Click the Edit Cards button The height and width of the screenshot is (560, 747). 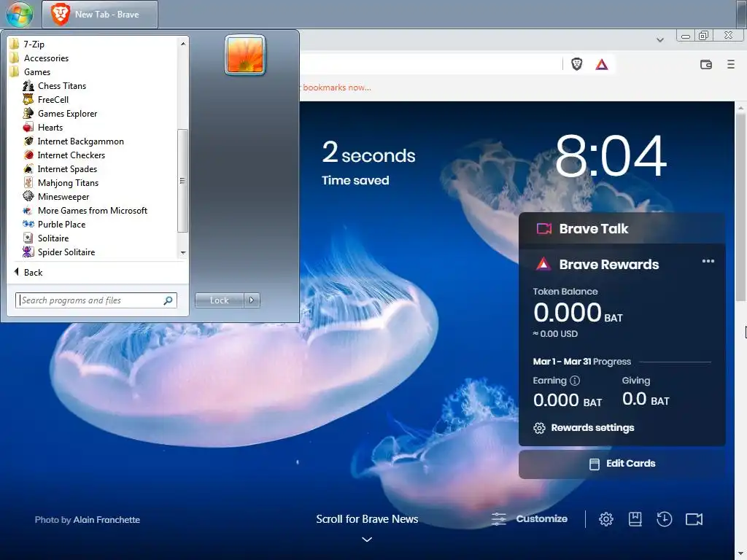pyautogui.click(x=622, y=464)
